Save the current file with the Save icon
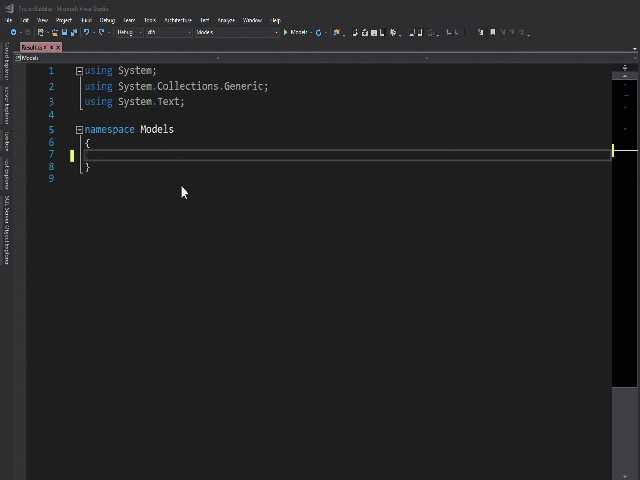 (64, 32)
